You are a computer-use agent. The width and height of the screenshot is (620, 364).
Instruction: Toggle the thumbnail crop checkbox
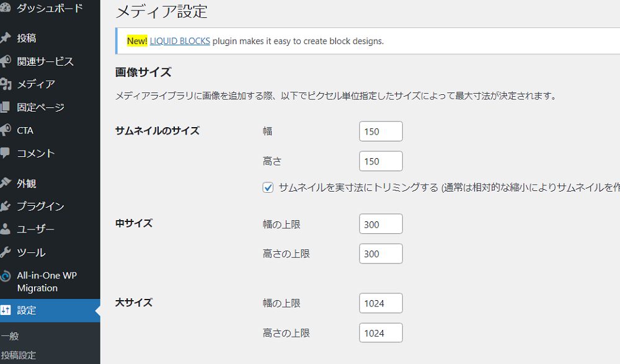point(268,187)
